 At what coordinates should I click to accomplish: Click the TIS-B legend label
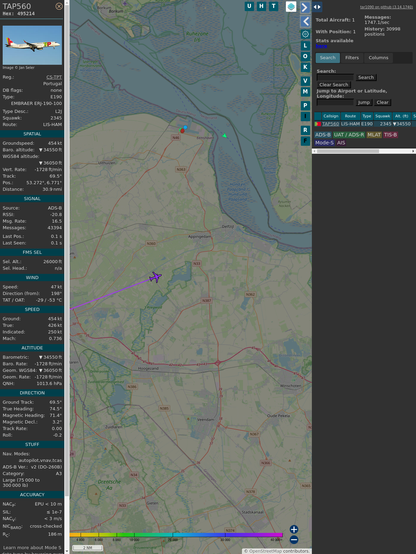click(x=391, y=135)
